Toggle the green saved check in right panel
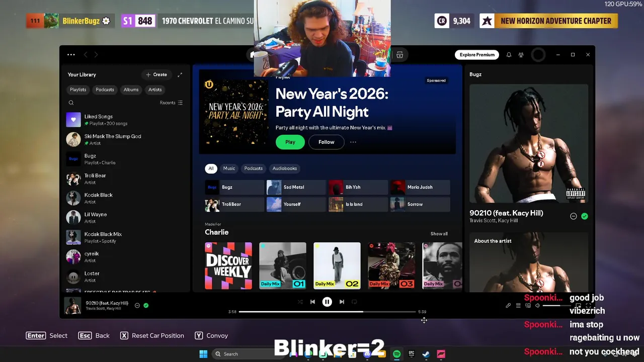644x362 pixels. pos(584,216)
